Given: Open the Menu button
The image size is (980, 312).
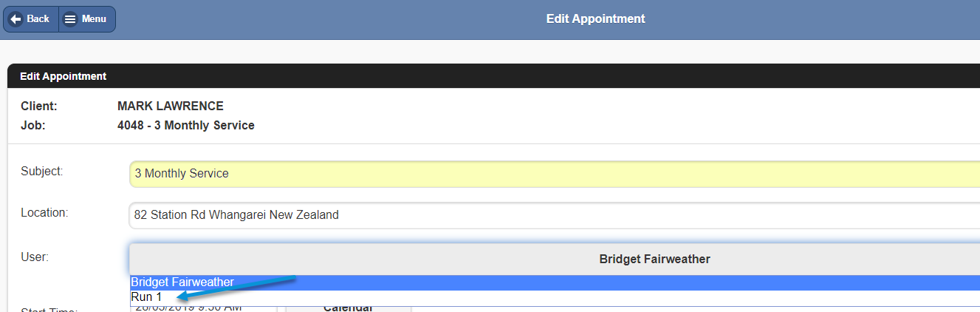Looking at the screenshot, I should pyautogui.click(x=86, y=19).
